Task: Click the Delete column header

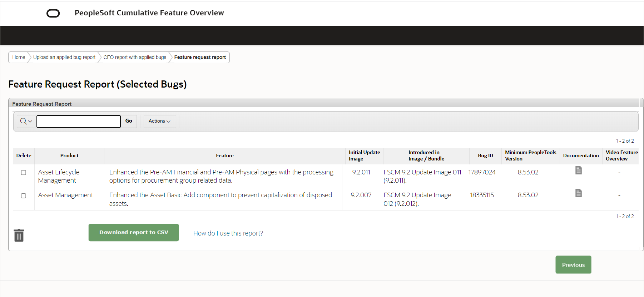Action: (24, 155)
